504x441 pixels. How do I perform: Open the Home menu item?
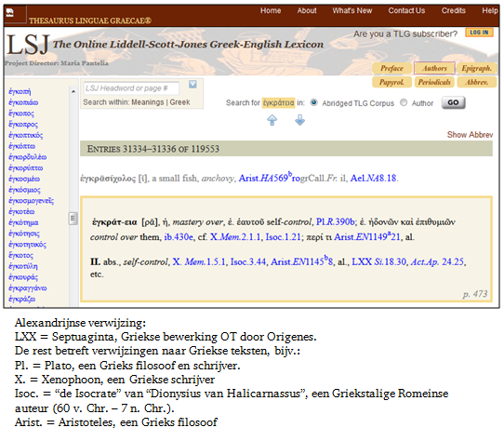271,10
